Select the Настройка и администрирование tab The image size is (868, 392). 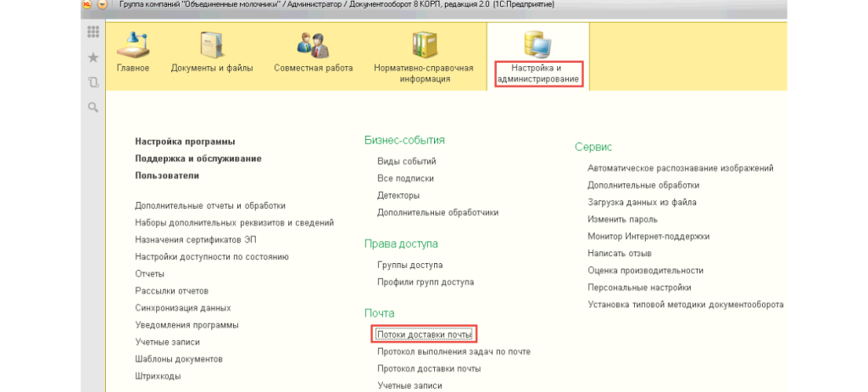click(538, 73)
